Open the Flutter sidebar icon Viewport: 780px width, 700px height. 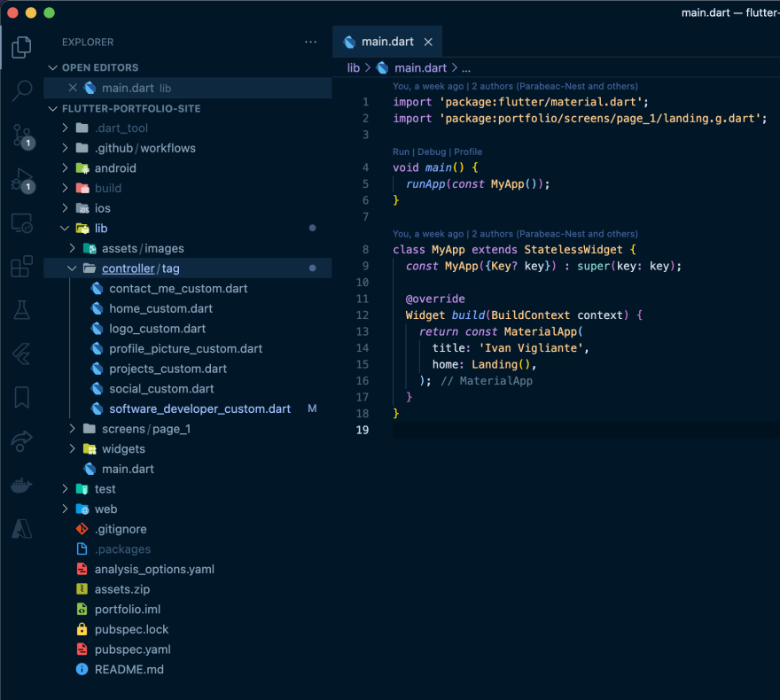(21, 354)
